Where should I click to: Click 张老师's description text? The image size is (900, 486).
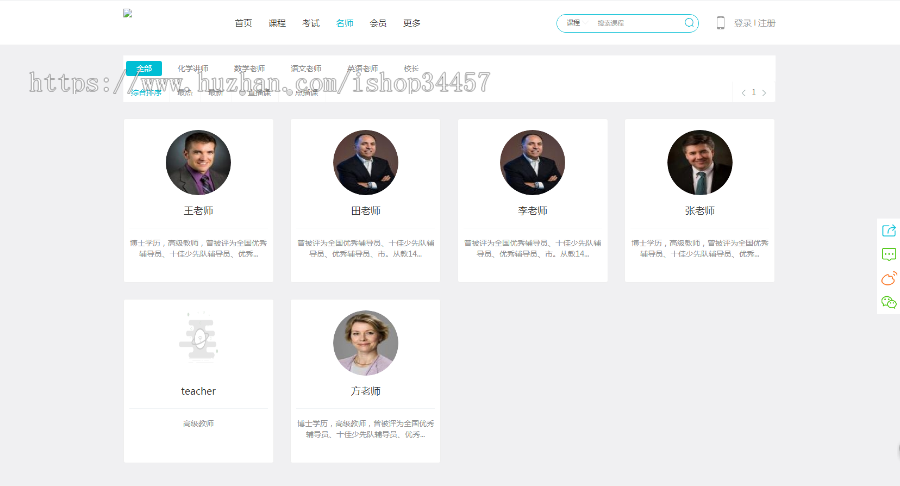click(x=700, y=248)
